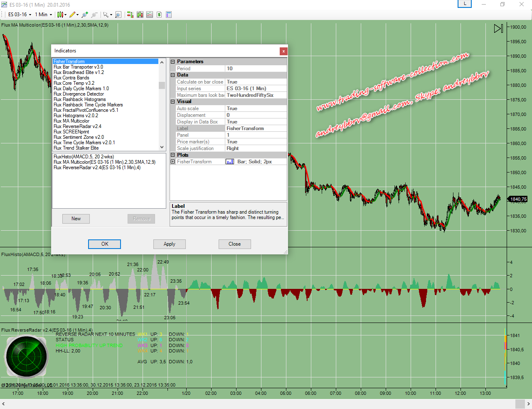Click the zoom in magnifier icon

tap(85, 15)
